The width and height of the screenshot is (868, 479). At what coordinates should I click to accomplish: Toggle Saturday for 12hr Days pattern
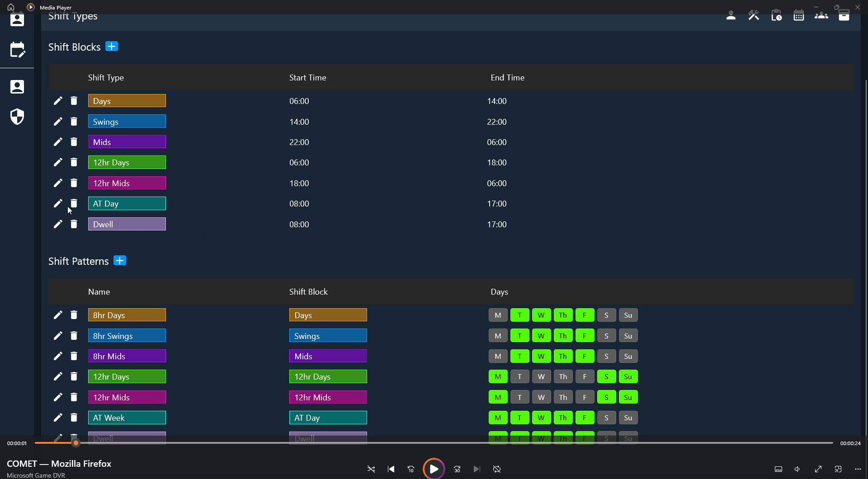[x=606, y=376]
